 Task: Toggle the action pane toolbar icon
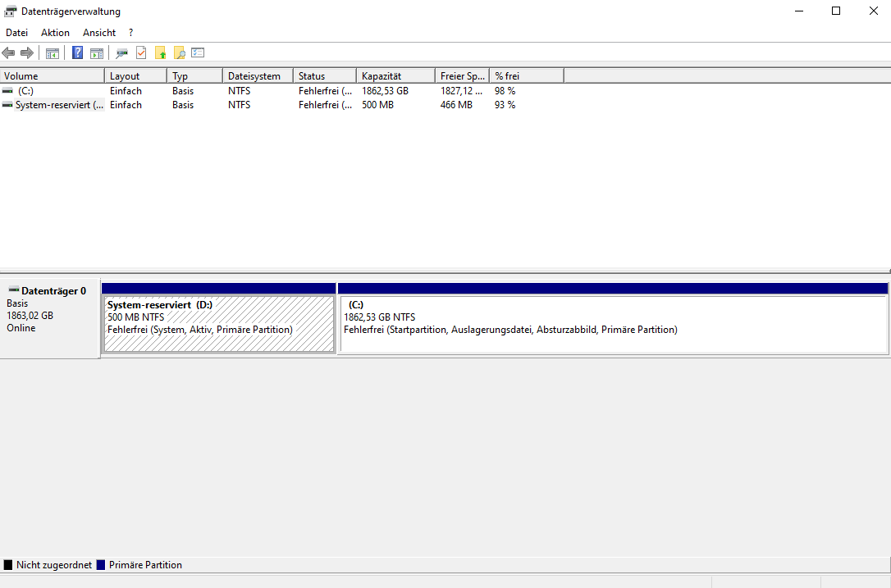coord(97,53)
